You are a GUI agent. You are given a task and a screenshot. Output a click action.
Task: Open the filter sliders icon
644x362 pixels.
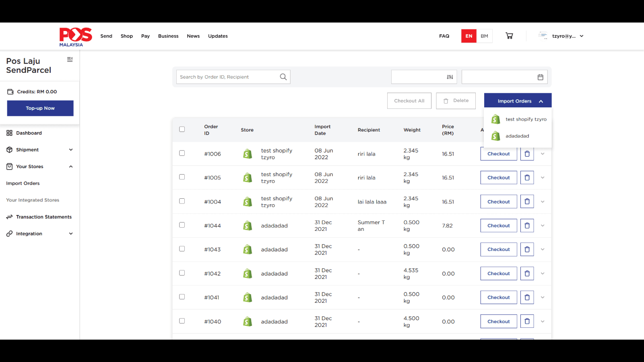click(x=450, y=77)
